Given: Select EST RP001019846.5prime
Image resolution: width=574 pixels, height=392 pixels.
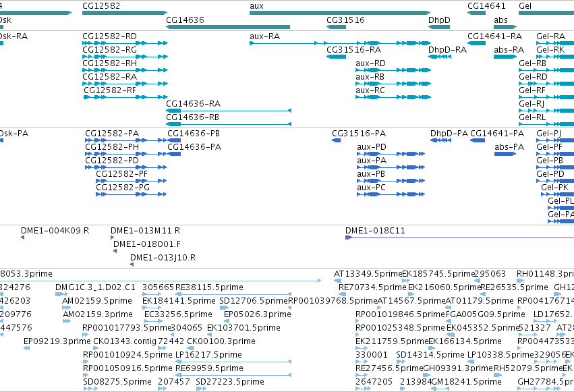Looking at the screenshot, I should point(357,321).
